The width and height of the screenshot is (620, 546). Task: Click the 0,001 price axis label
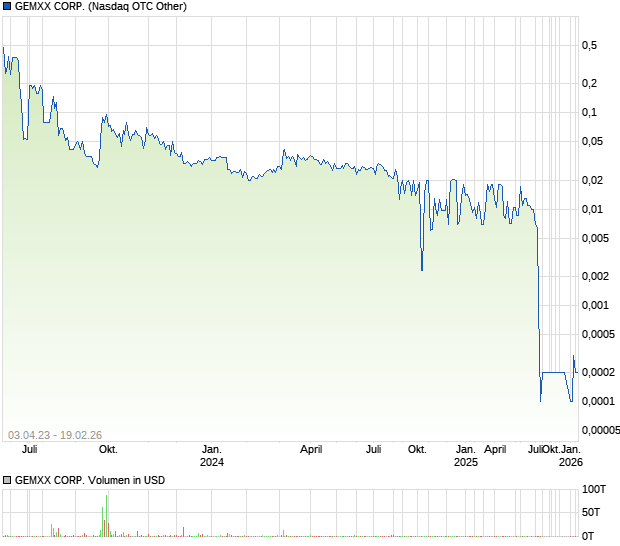pos(595,306)
